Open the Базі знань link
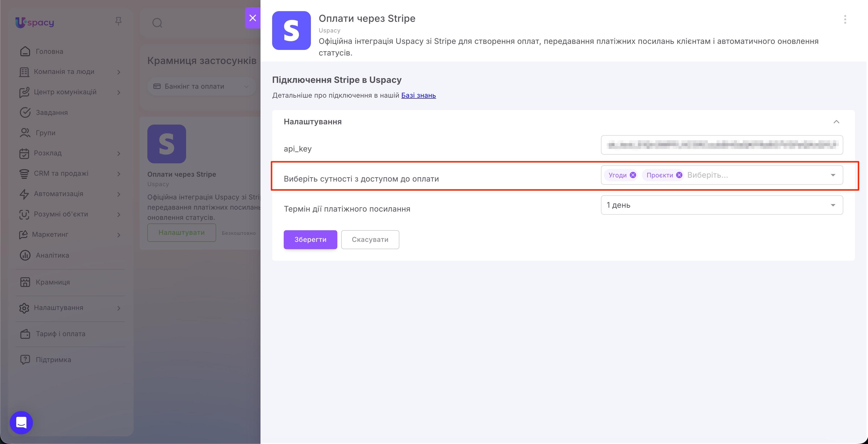This screenshot has width=868, height=444. (x=418, y=95)
